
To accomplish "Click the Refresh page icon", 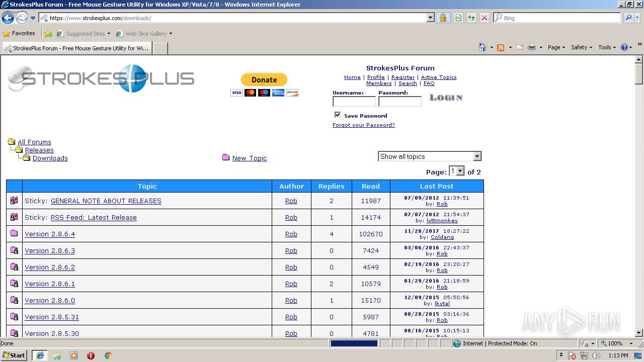I will (x=471, y=18).
